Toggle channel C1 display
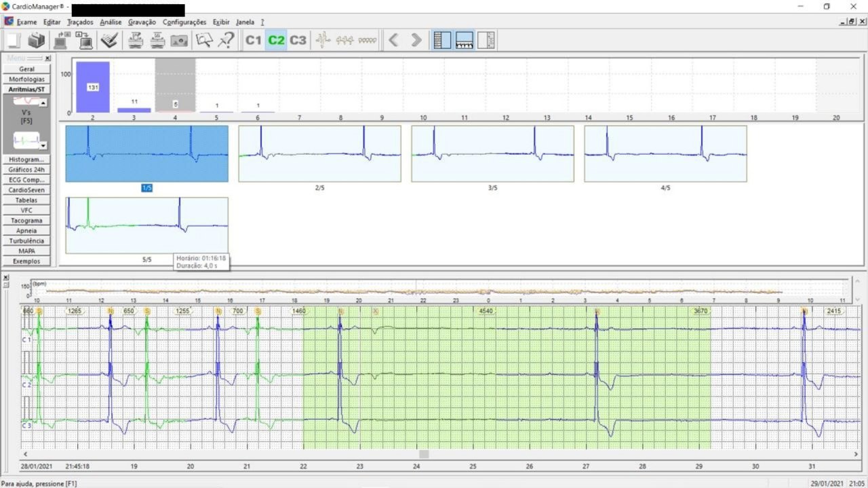The height and width of the screenshot is (488, 868). click(x=253, y=41)
